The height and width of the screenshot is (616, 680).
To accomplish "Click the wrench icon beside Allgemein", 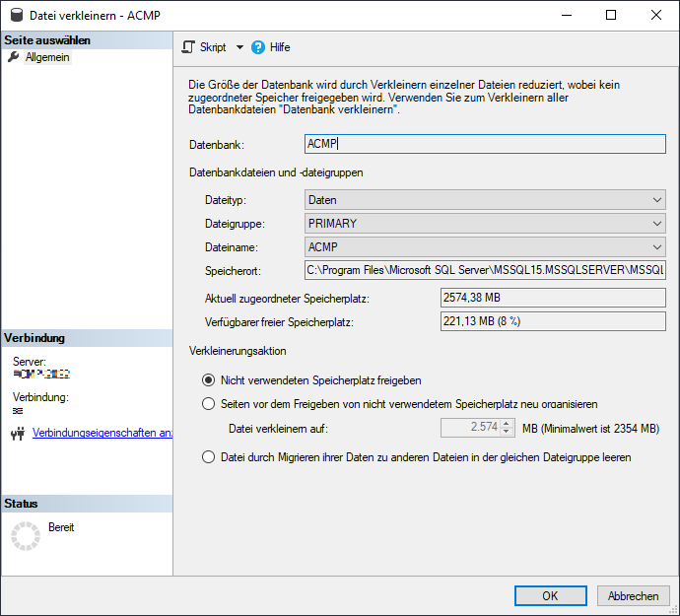I will pyautogui.click(x=14, y=58).
